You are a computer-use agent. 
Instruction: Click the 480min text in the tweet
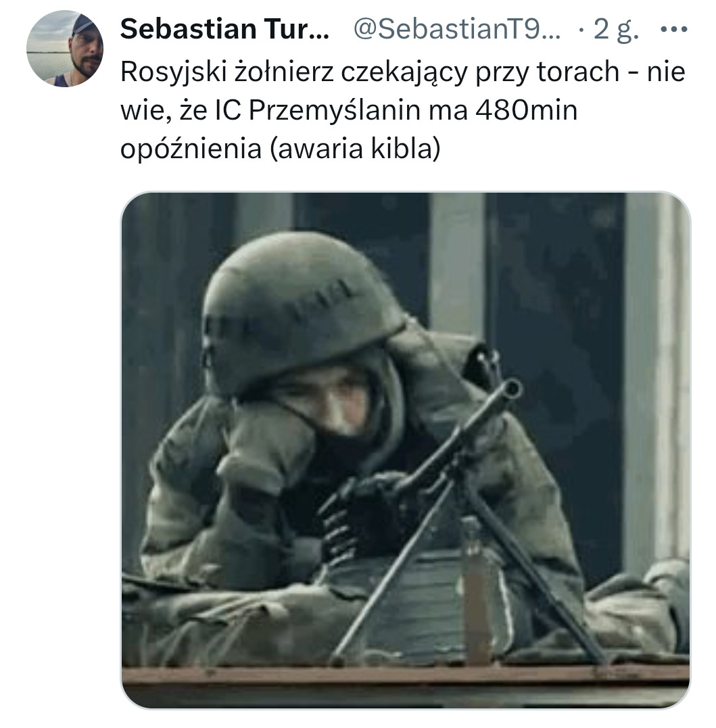527,110
